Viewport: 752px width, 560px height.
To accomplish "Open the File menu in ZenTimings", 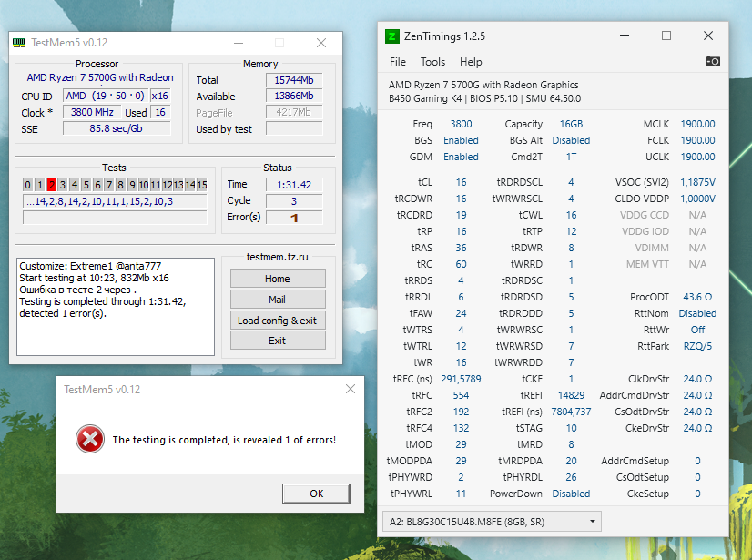I will tap(398, 62).
